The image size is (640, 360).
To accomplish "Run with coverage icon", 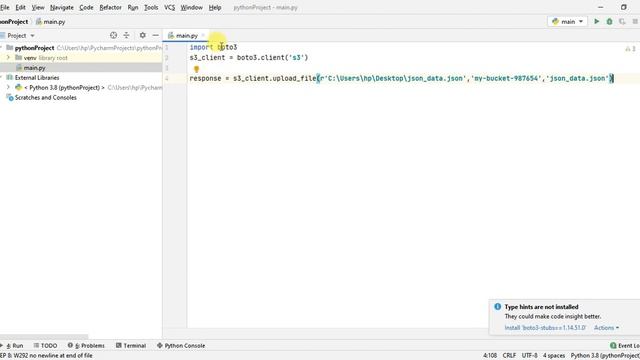I will tap(622, 22).
